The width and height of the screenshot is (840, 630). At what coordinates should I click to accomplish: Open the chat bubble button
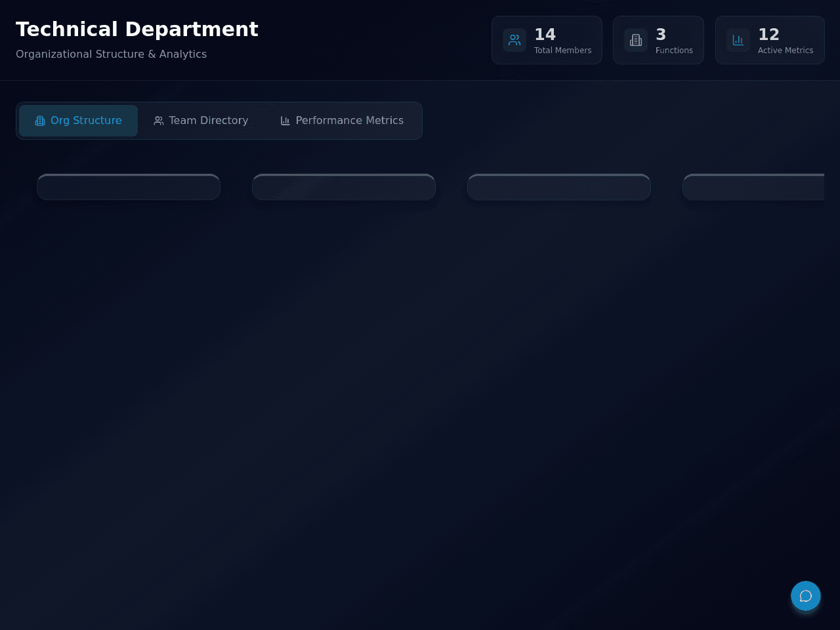pos(806,596)
